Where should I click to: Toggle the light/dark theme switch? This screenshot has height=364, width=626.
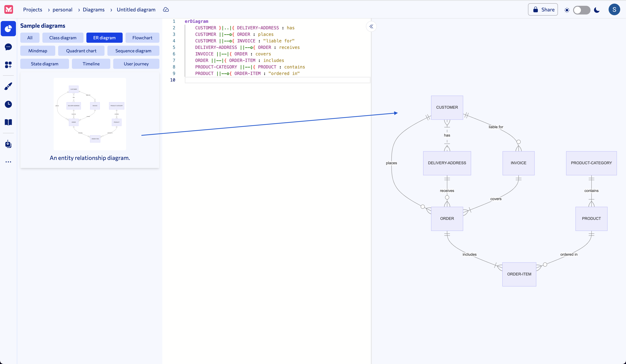(x=581, y=10)
